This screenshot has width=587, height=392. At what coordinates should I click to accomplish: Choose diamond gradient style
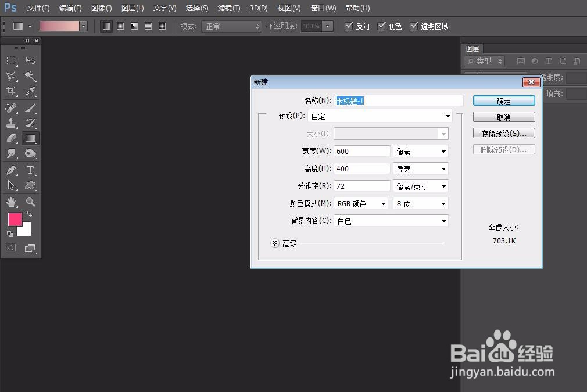(162, 26)
